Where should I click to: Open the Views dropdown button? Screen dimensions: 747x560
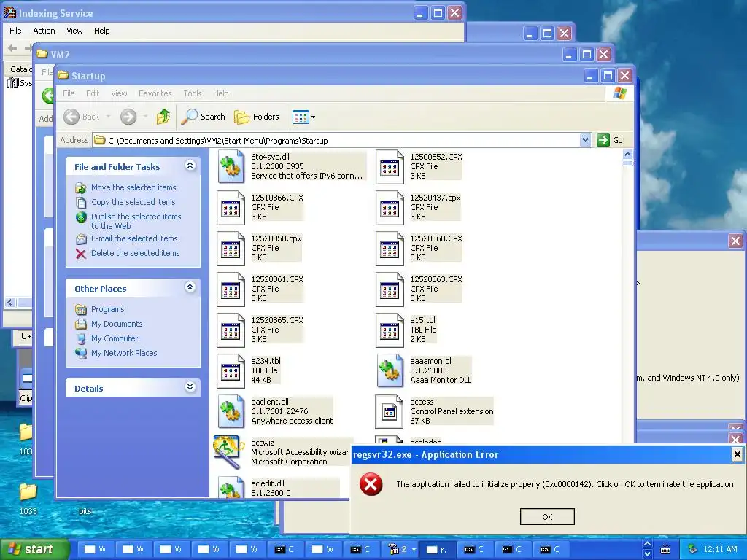304,117
